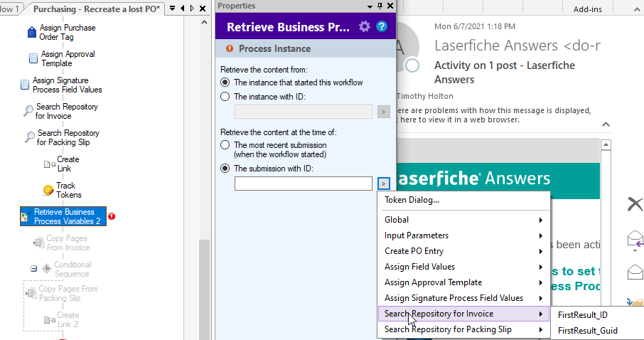This screenshot has height=340, width=644.
Task: Click the Assign Approval Template activity icon
Action: pyautogui.click(x=33, y=58)
